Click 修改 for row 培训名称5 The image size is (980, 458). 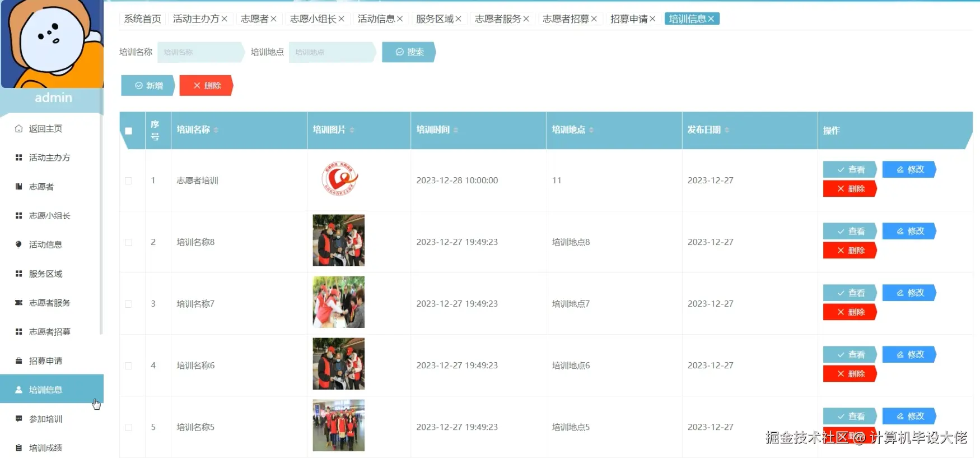click(x=909, y=416)
